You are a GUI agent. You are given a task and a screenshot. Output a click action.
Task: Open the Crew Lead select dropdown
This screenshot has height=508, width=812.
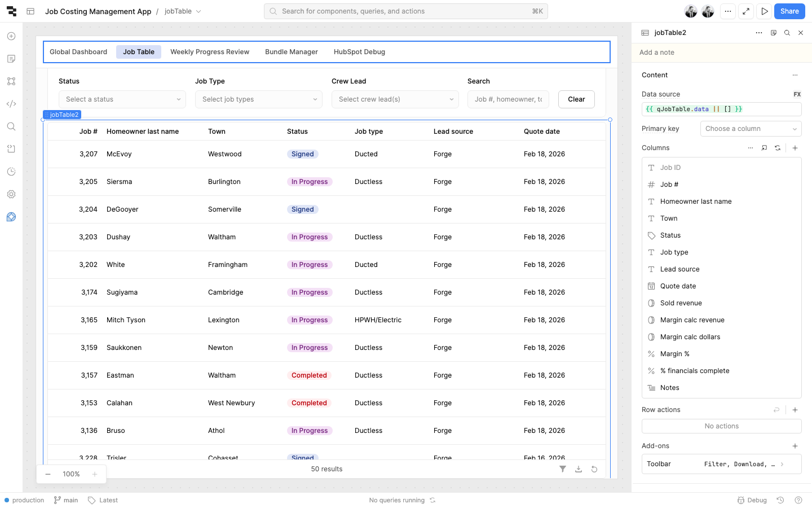tap(395, 99)
